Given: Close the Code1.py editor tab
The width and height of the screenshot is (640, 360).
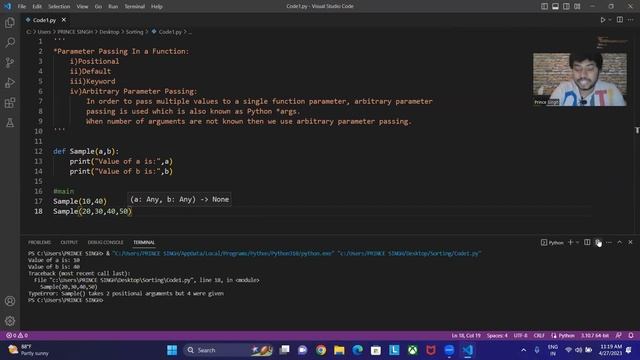Looking at the screenshot, I should 64,20.
